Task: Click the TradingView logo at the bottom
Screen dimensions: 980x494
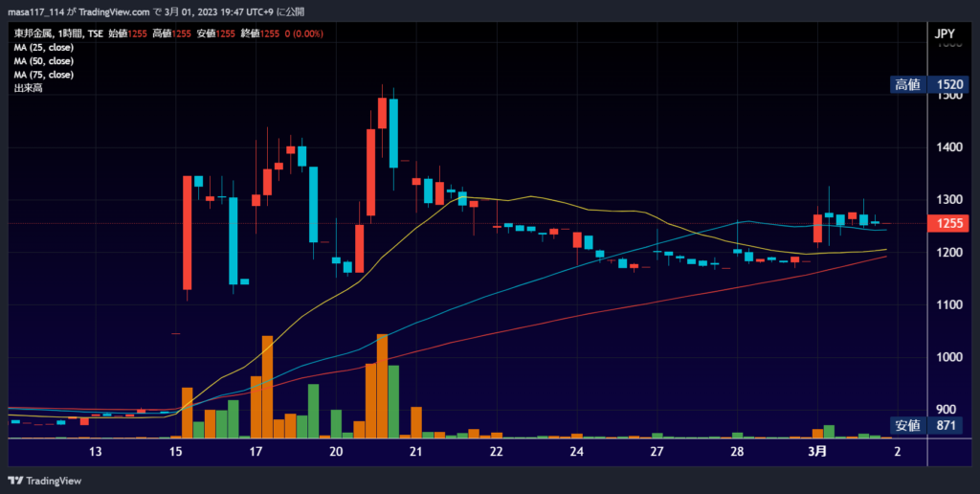Action: pos(44,481)
